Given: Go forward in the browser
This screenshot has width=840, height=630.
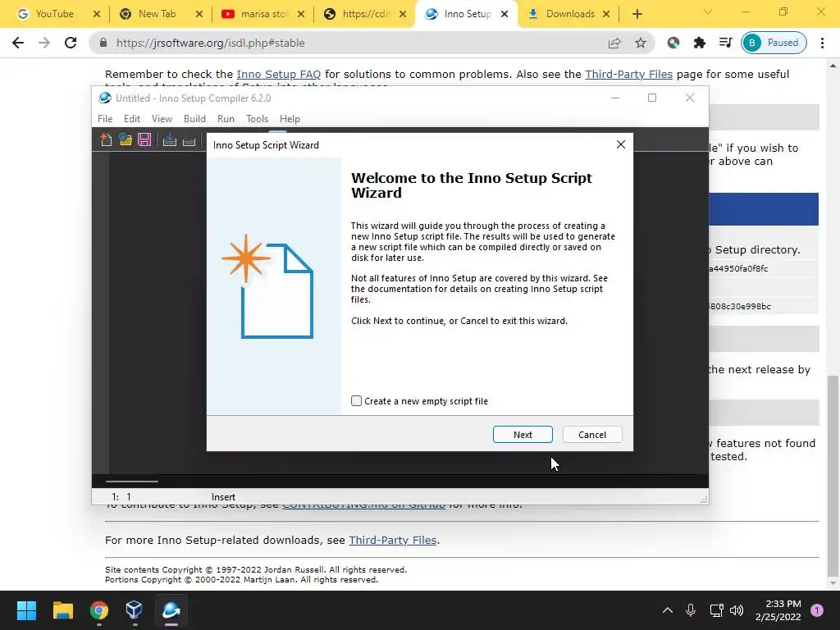Looking at the screenshot, I should point(44,43).
